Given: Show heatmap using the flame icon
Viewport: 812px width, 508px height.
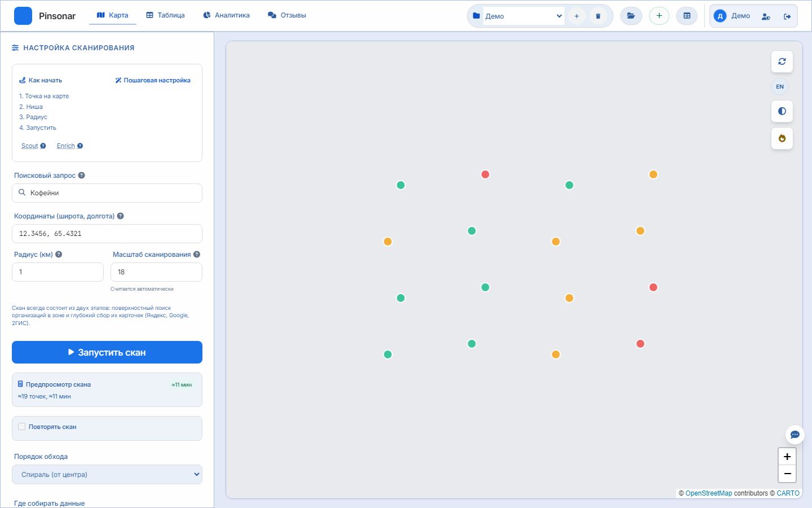Looking at the screenshot, I should 782,138.
